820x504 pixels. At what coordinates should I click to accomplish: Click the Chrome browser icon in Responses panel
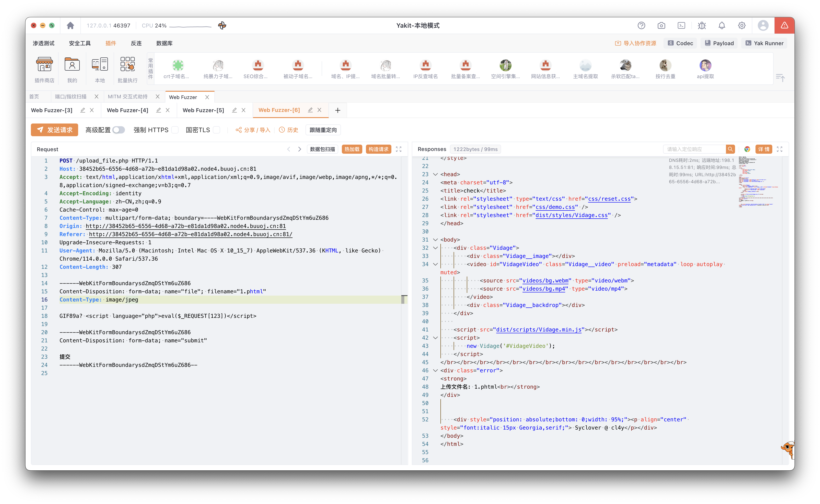(747, 149)
